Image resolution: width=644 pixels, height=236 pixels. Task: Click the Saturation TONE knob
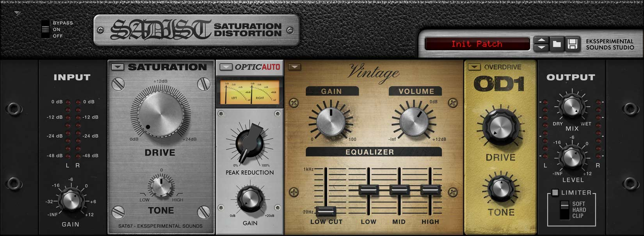point(161,186)
